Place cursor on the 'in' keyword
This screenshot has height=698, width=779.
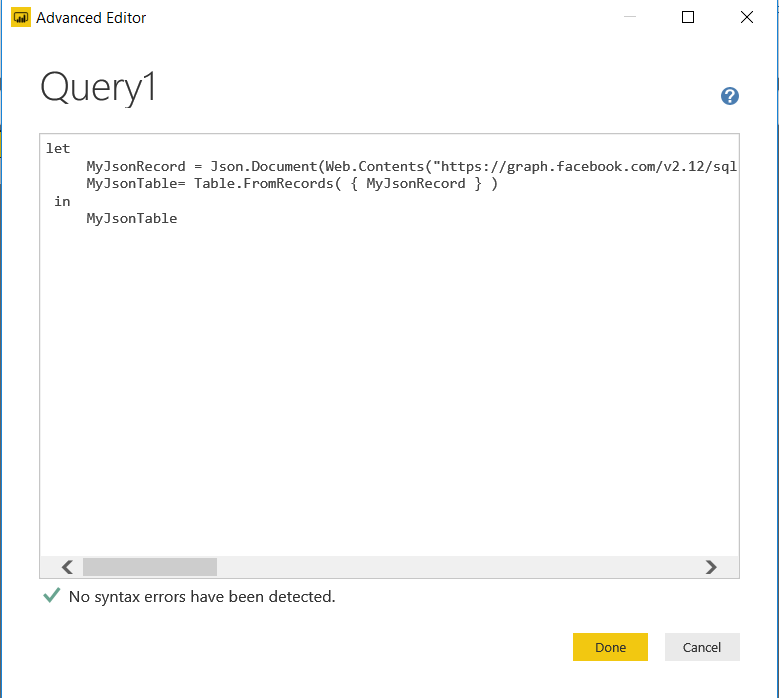pos(62,201)
